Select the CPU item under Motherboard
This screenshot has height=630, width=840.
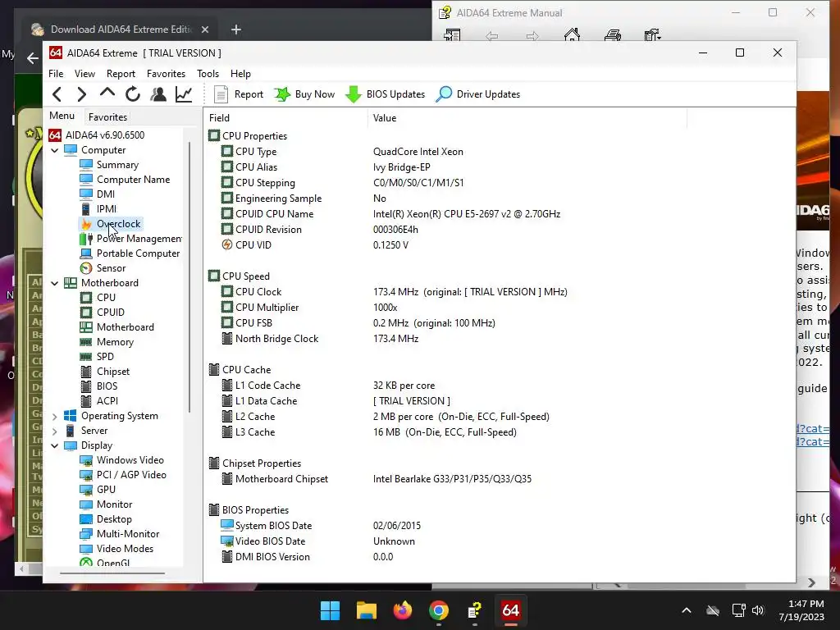(x=98, y=297)
